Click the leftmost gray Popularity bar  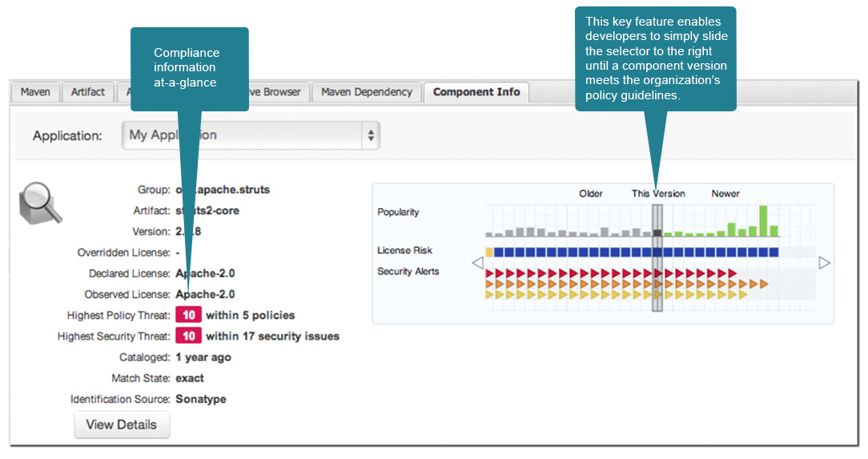pos(488,235)
